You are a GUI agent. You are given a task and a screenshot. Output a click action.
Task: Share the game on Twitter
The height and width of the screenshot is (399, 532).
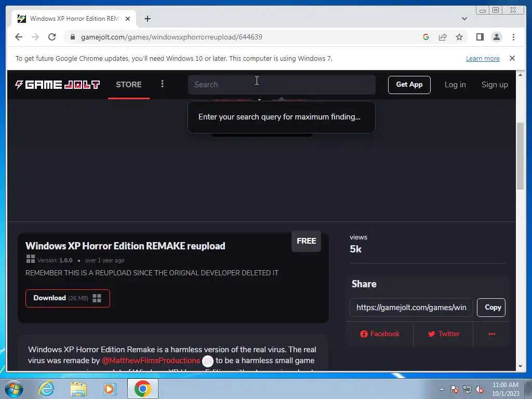[444, 334]
